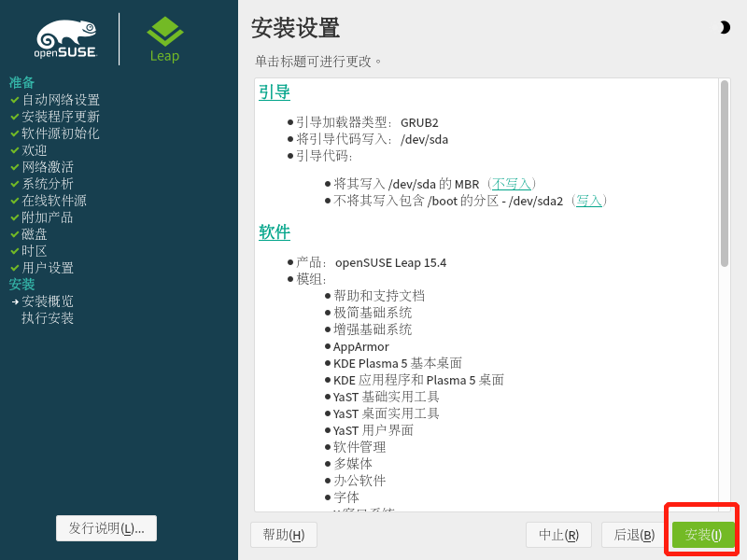
Task: Open the 引导 section heading link
Action: (x=275, y=92)
